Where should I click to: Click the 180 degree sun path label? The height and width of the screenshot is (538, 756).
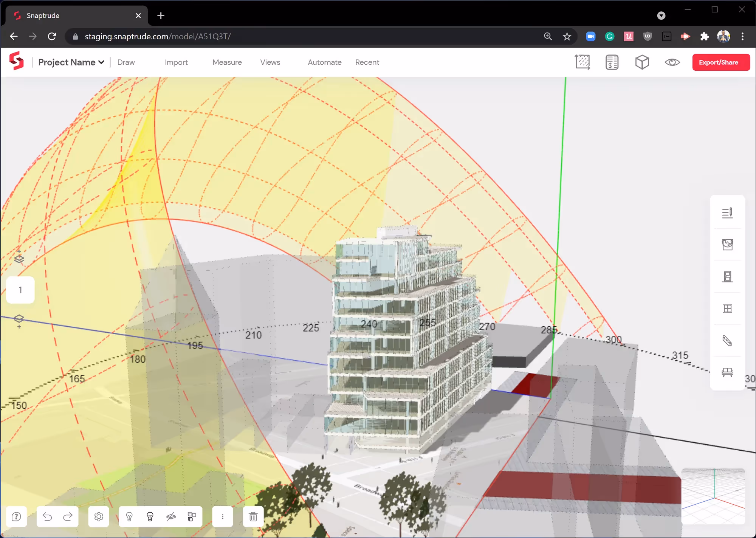click(x=138, y=359)
